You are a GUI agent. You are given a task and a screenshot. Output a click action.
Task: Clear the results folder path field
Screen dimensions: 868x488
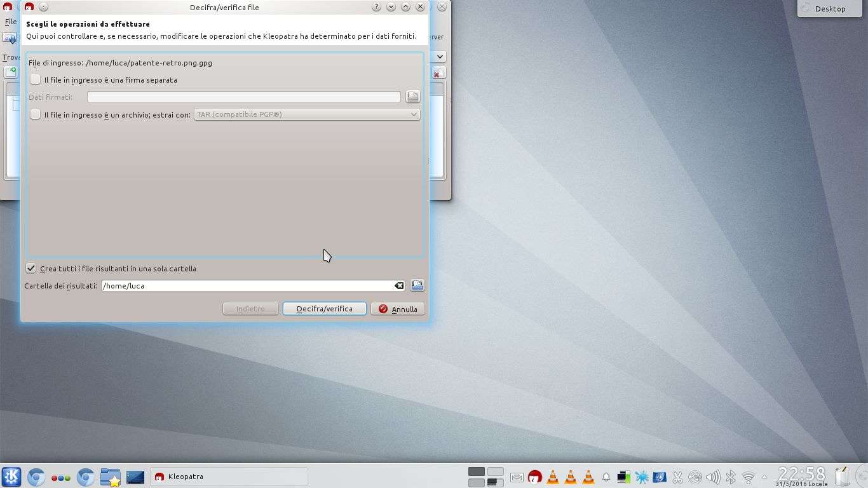[399, 286]
